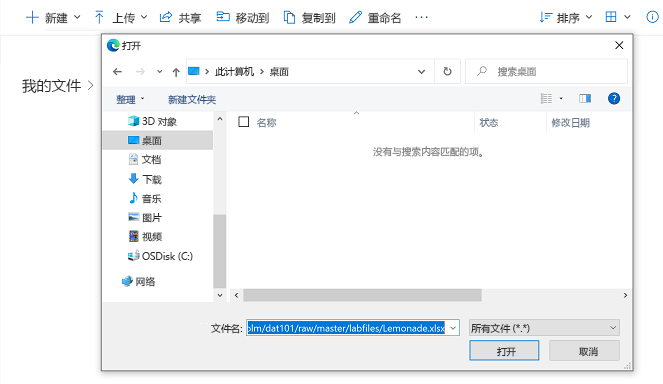Click 新建文件夹 to create a folder
The image size is (663, 384).
pos(192,99)
